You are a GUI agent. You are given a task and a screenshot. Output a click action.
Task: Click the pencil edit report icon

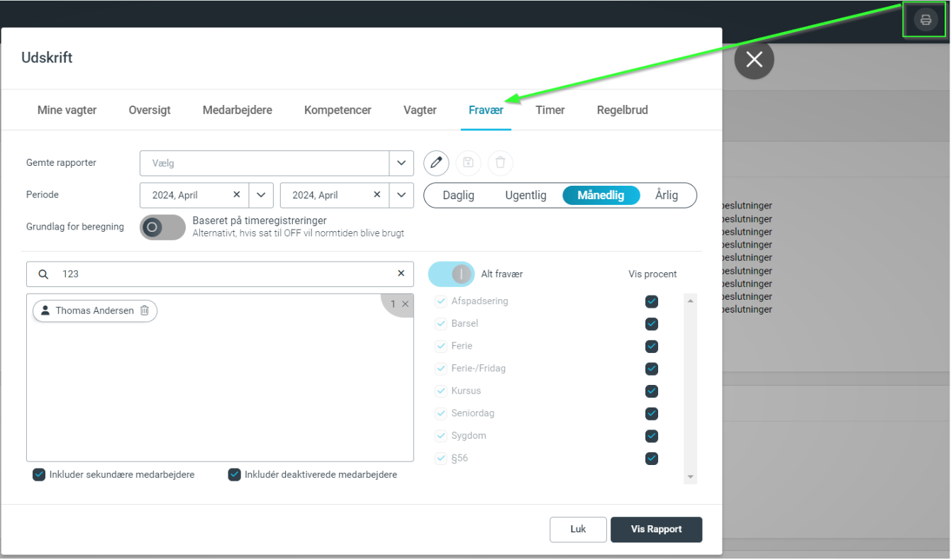436,163
